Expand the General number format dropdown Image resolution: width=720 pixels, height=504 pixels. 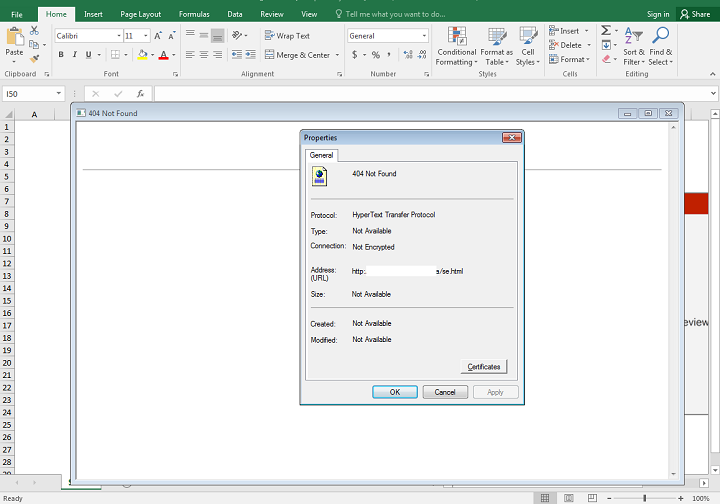(424, 36)
